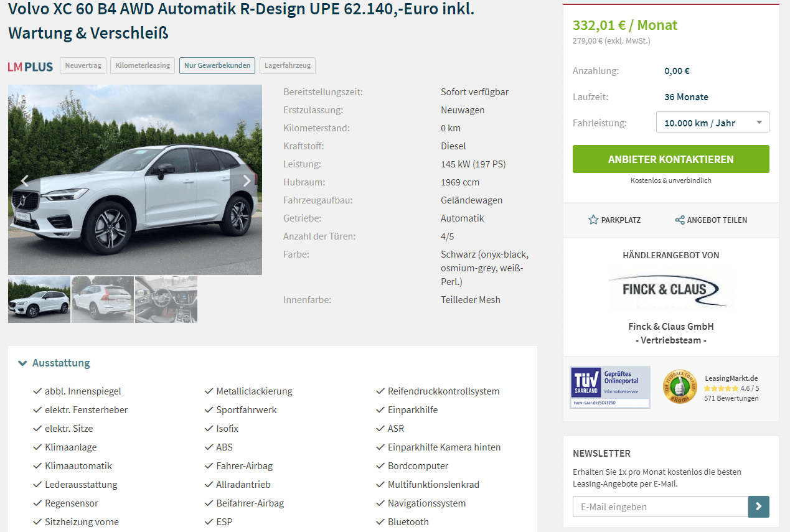Viewport: 790px width, 532px height.
Task: Open the Fahrleistung 10.000 km / Jahr dropdown
Action: (712, 123)
